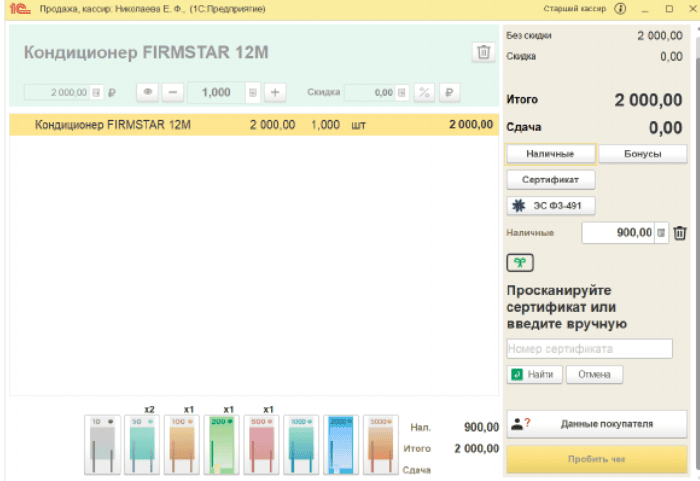Click the 1,000 quantity input field

pyautogui.click(x=217, y=92)
